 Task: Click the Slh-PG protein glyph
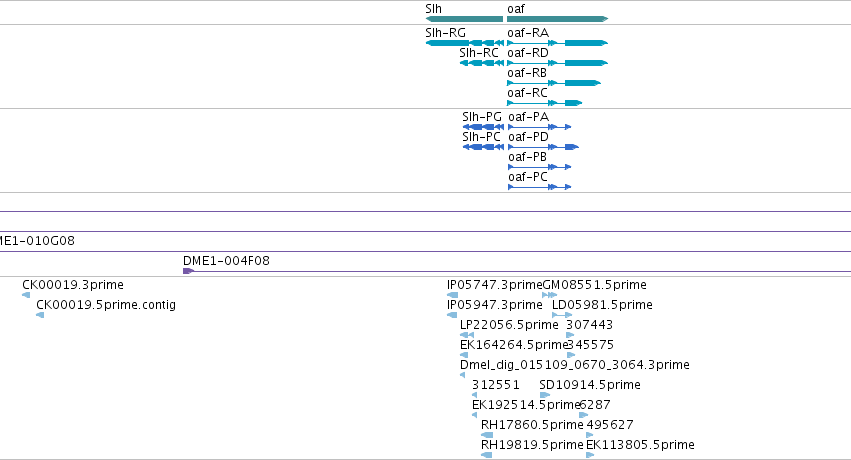coord(483,127)
